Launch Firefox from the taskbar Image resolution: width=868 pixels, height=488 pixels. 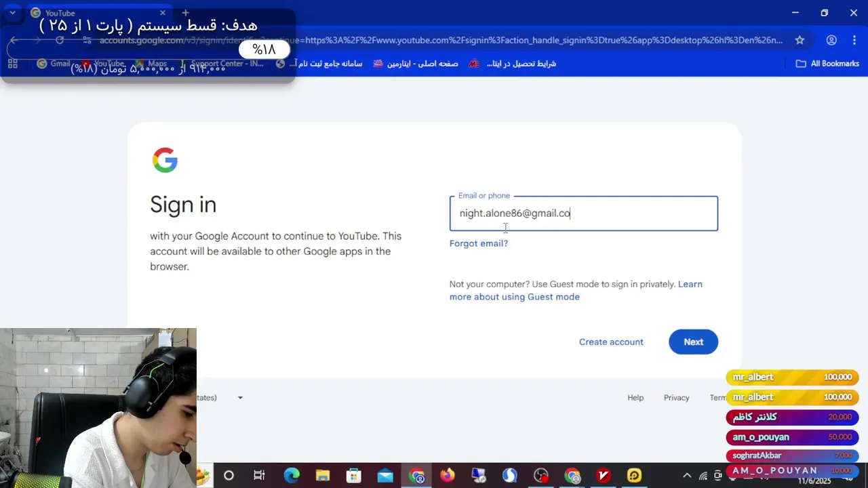[448, 476]
